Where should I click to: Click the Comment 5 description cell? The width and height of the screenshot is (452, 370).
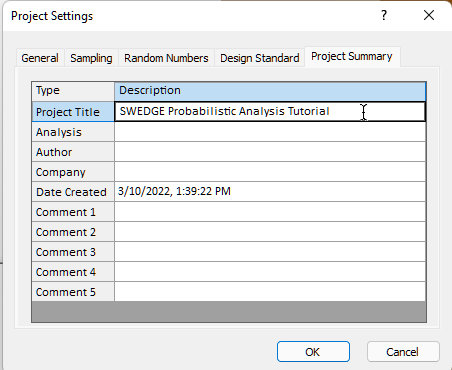coord(270,292)
